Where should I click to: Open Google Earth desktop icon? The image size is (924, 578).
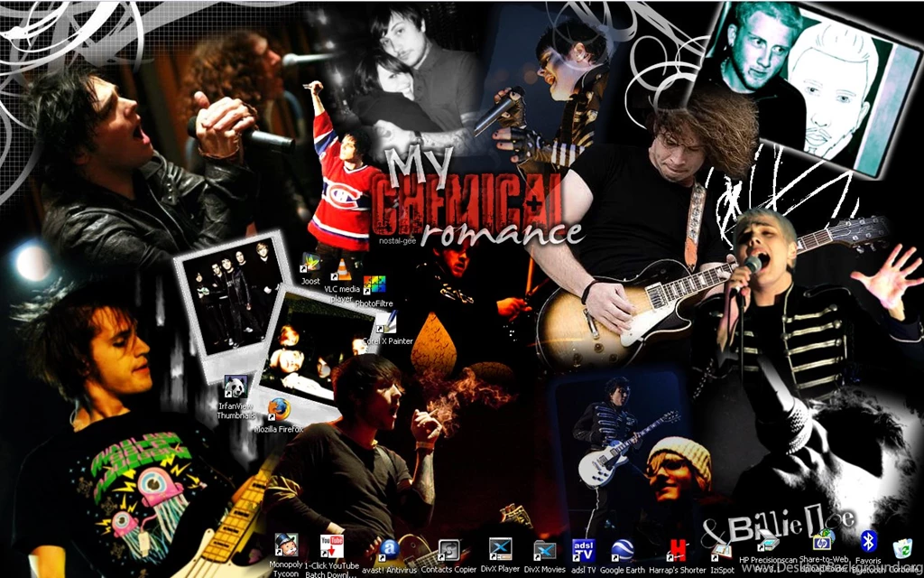click(623, 551)
